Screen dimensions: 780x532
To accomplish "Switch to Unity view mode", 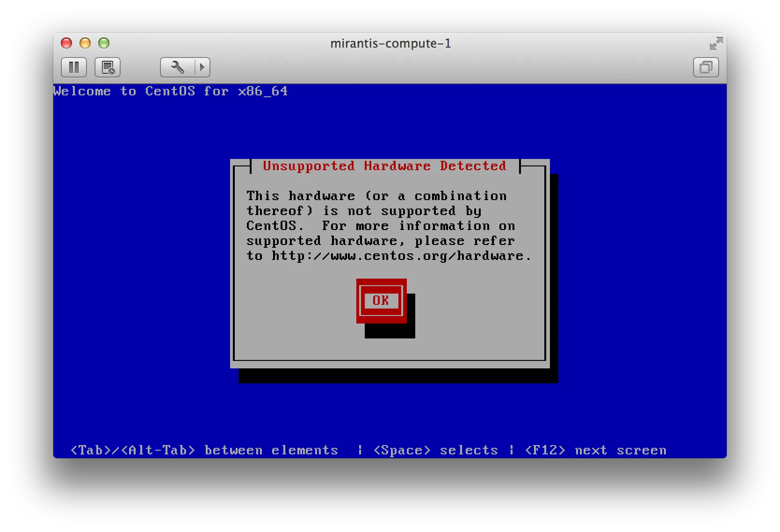I will [706, 67].
